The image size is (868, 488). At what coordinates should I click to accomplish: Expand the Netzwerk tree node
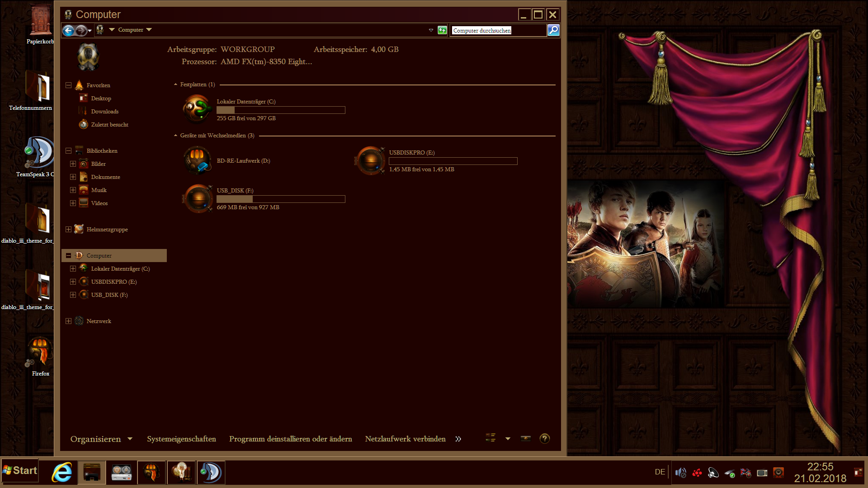(x=68, y=321)
